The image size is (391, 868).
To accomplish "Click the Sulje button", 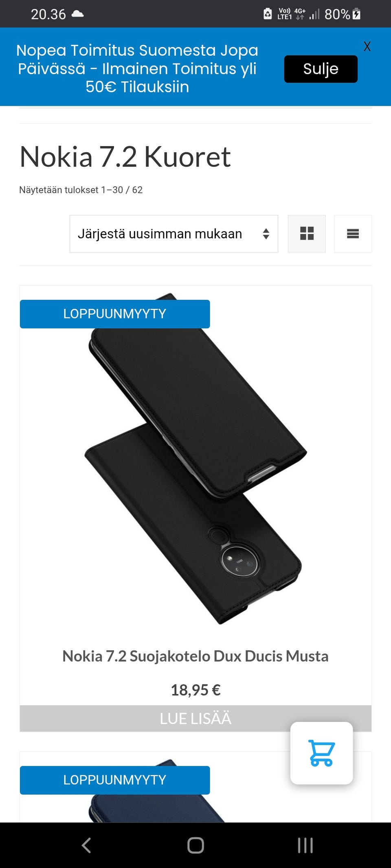I will [x=321, y=69].
